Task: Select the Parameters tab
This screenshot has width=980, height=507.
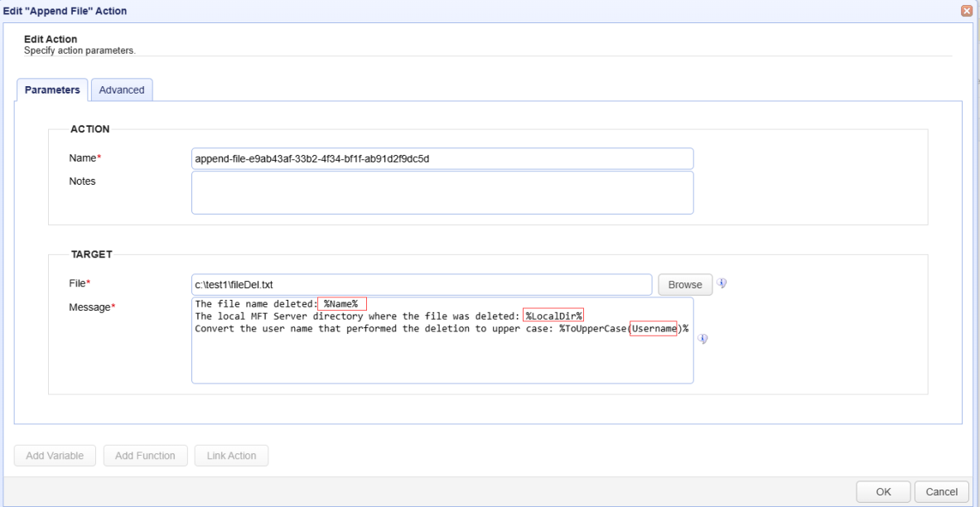Action: point(52,90)
